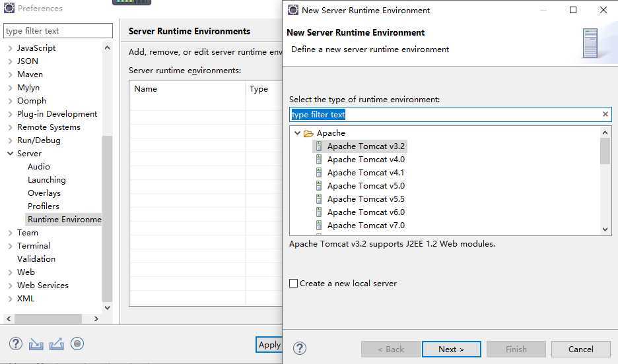The image size is (618, 364).
Task: Collapse the Apache category
Action: 298,133
